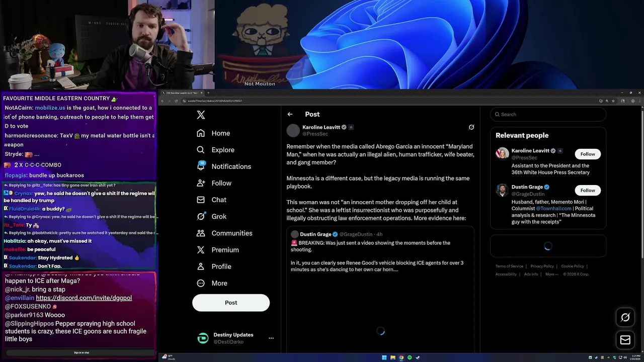644x362 pixels.
Task: Click the Destiny Updates account avatar
Action: [x=203, y=338]
